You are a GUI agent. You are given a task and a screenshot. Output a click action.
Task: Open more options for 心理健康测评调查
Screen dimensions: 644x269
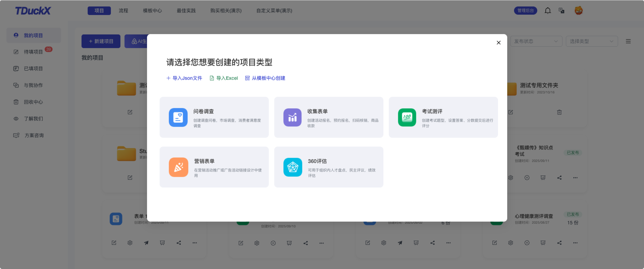pyautogui.click(x=575, y=243)
